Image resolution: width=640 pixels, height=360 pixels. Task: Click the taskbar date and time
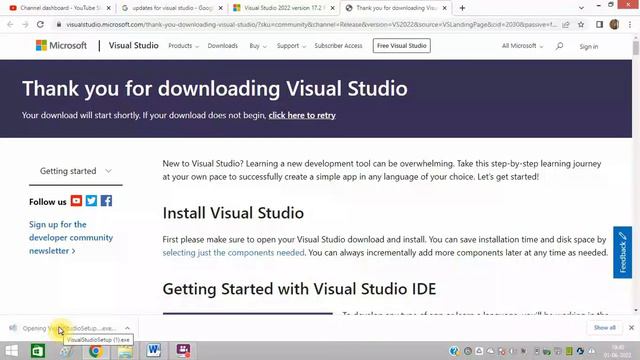tap(618, 351)
